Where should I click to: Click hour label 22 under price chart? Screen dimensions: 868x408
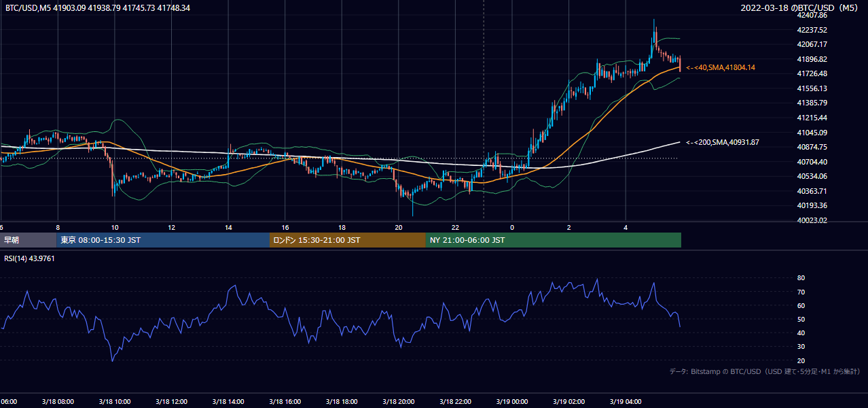click(x=455, y=228)
